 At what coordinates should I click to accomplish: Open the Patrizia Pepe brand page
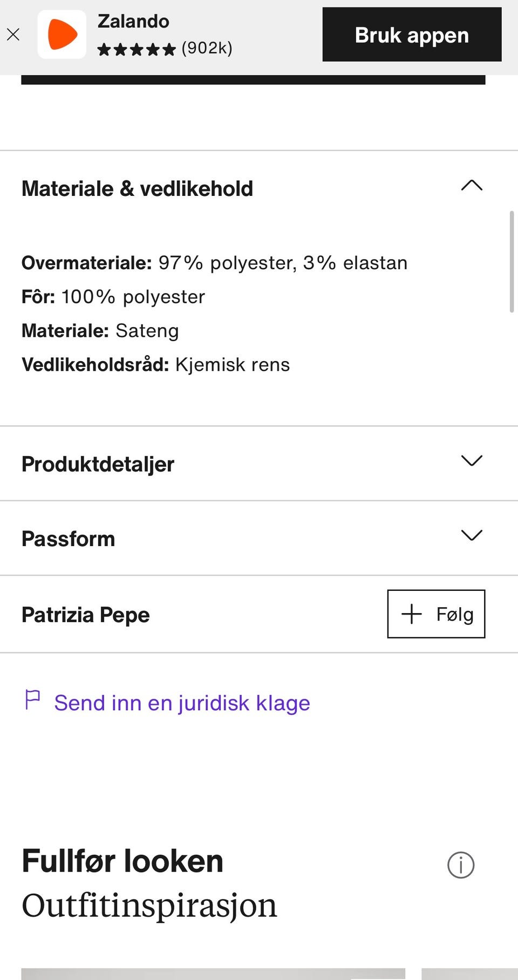pos(86,615)
